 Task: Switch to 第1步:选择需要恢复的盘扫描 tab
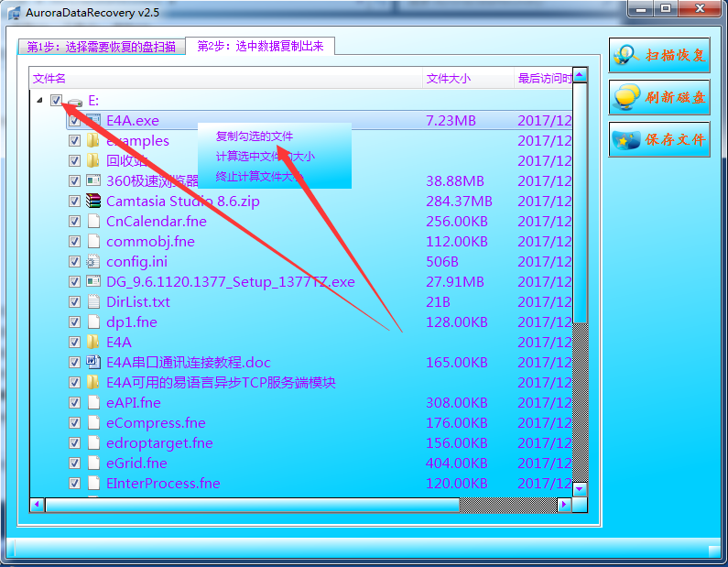(x=102, y=47)
